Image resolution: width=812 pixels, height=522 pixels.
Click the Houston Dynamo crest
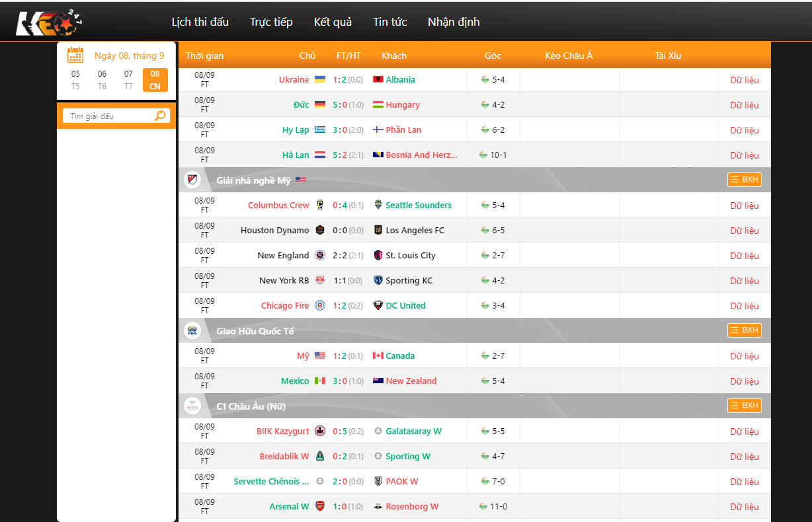320,230
